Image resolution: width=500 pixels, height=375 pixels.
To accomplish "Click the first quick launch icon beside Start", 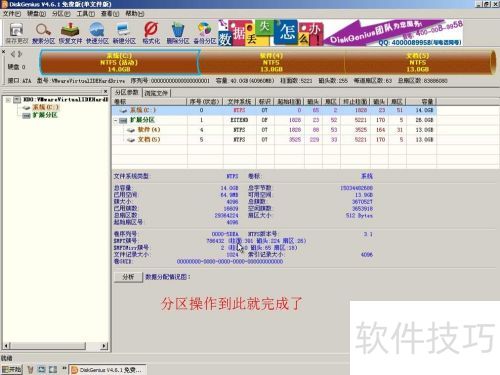I will (x=31, y=370).
